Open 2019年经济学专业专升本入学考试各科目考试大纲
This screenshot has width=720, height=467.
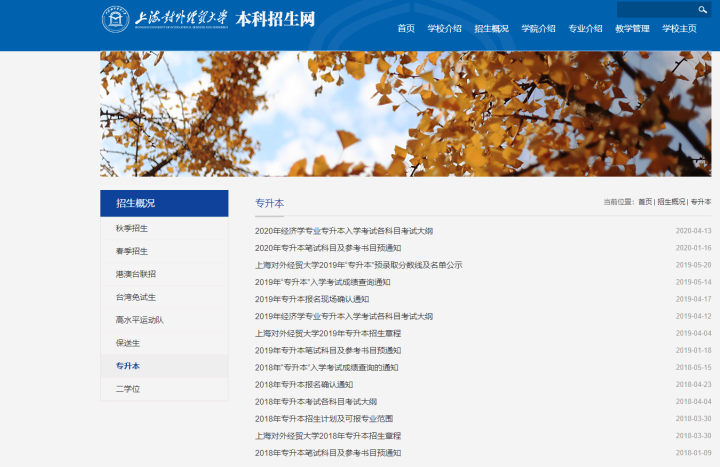click(344, 316)
